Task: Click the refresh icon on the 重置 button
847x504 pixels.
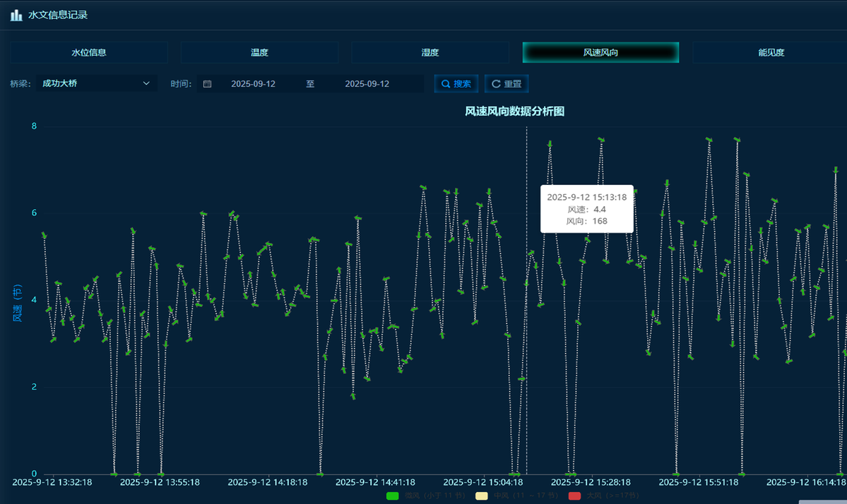Action: (x=496, y=84)
